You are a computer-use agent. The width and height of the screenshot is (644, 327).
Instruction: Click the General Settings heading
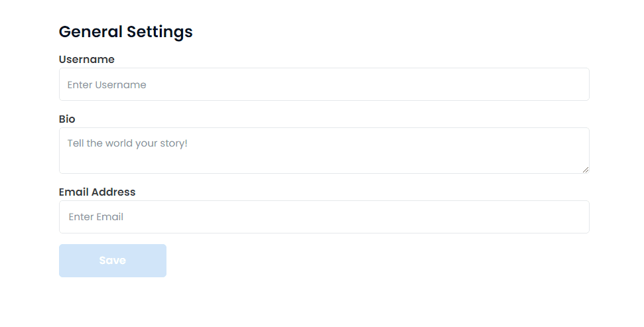point(125,31)
